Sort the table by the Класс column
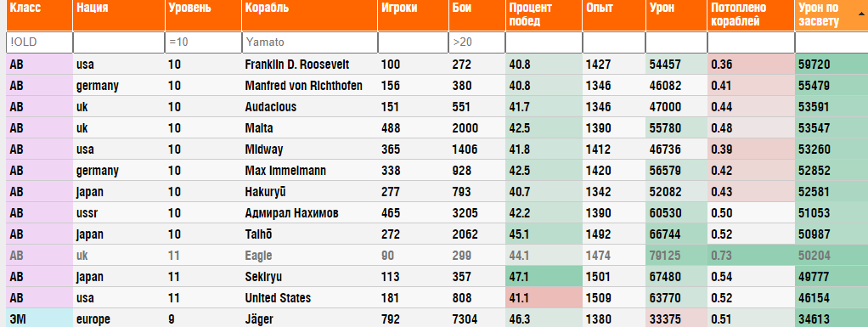Image resolution: width=868 pixels, height=327 pixels. (x=39, y=15)
